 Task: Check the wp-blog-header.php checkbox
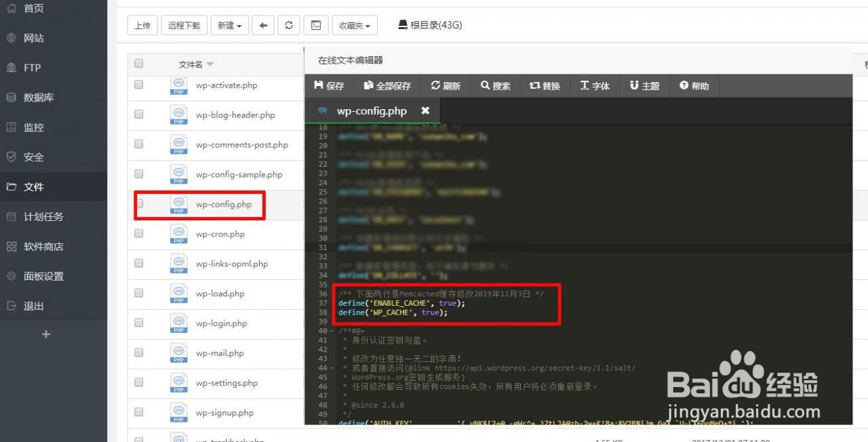click(139, 115)
